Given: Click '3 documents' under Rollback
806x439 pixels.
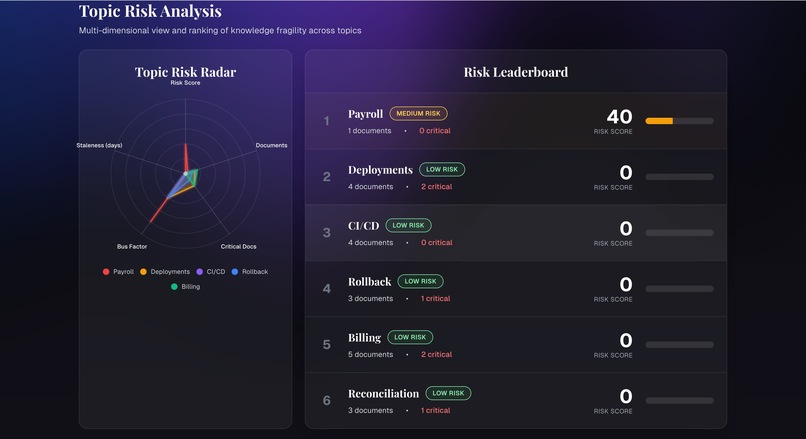Looking at the screenshot, I should click(x=371, y=299).
